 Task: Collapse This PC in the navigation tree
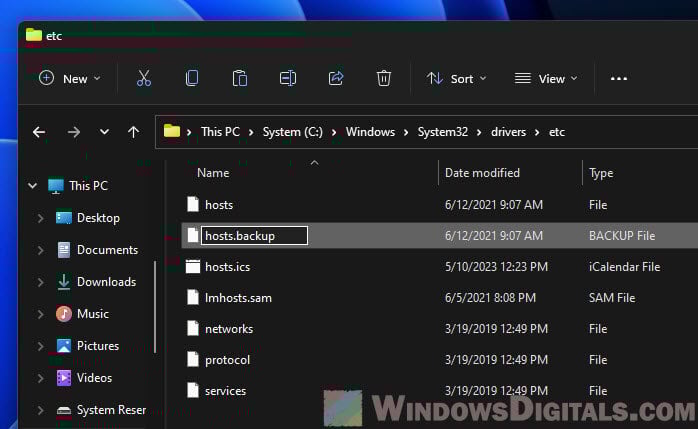[32, 186]
